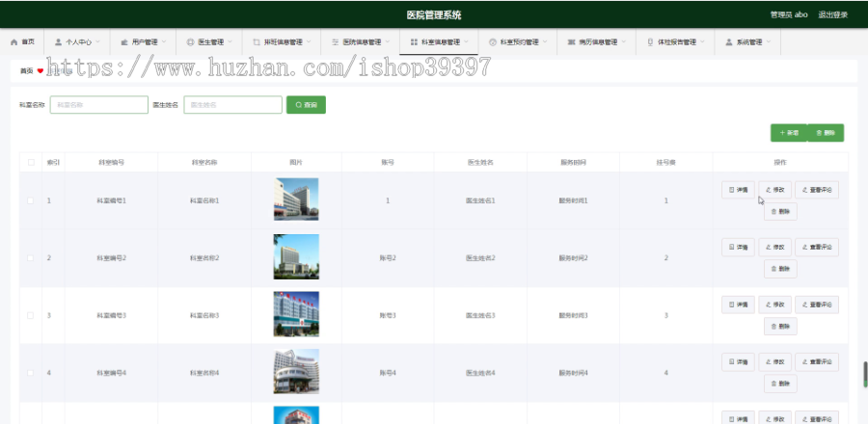This screenshot has width=868, height=424.
Task: Click the home icon beside 首页
Action: click(x=14, y=42)
